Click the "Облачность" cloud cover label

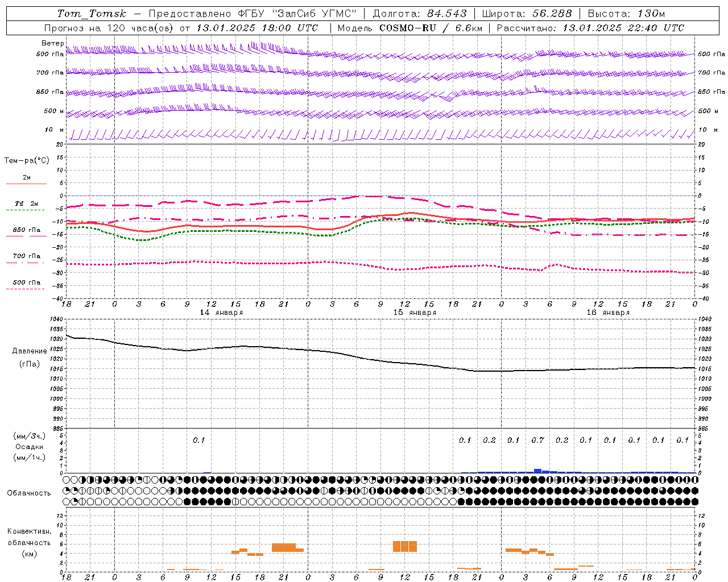click(x=29, y=493)
